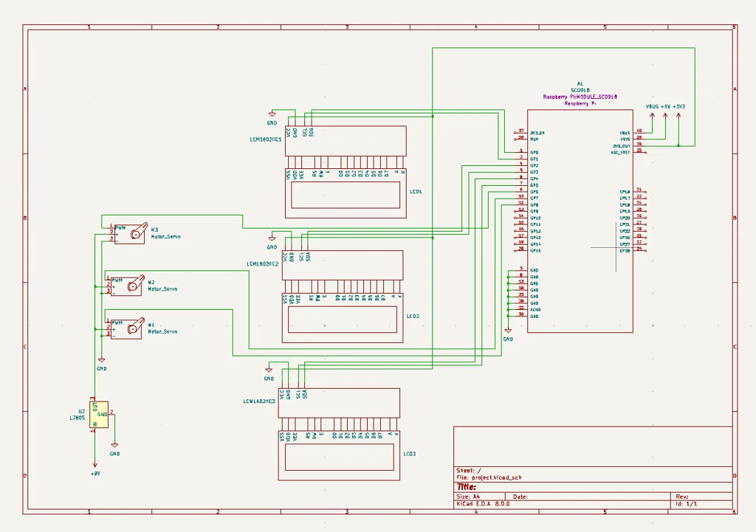Click the L7805 value text
This screenshot has height=532, width=756.
coord(77,418)
